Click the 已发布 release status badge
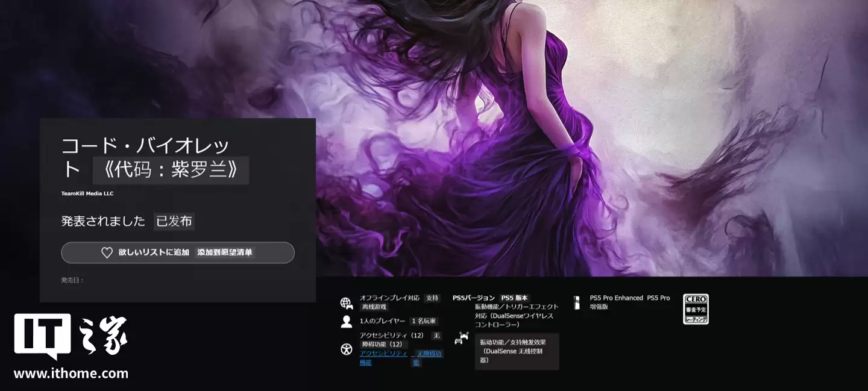 click(173, 221)
